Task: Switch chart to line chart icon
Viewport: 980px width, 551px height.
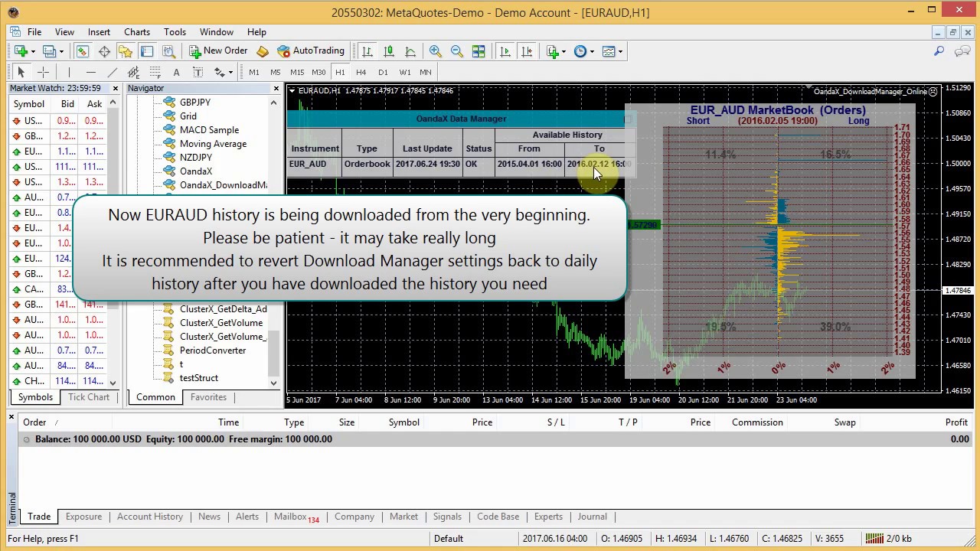Action: (410, 51)
